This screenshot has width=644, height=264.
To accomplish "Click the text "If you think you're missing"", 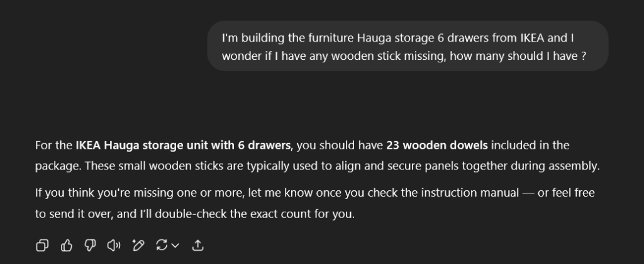I will coord(96,193).
